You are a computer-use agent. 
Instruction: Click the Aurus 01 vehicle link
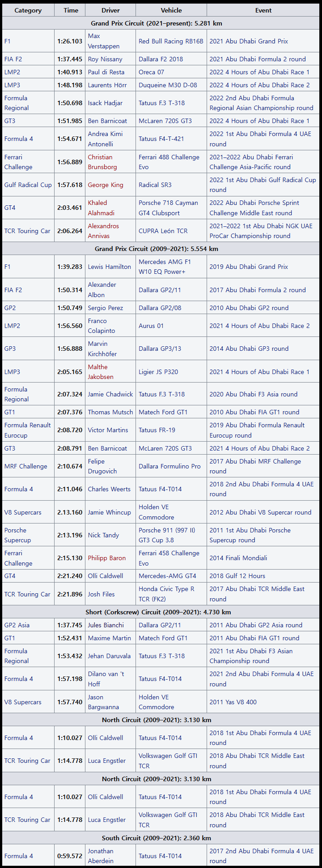tap(151, 326)
